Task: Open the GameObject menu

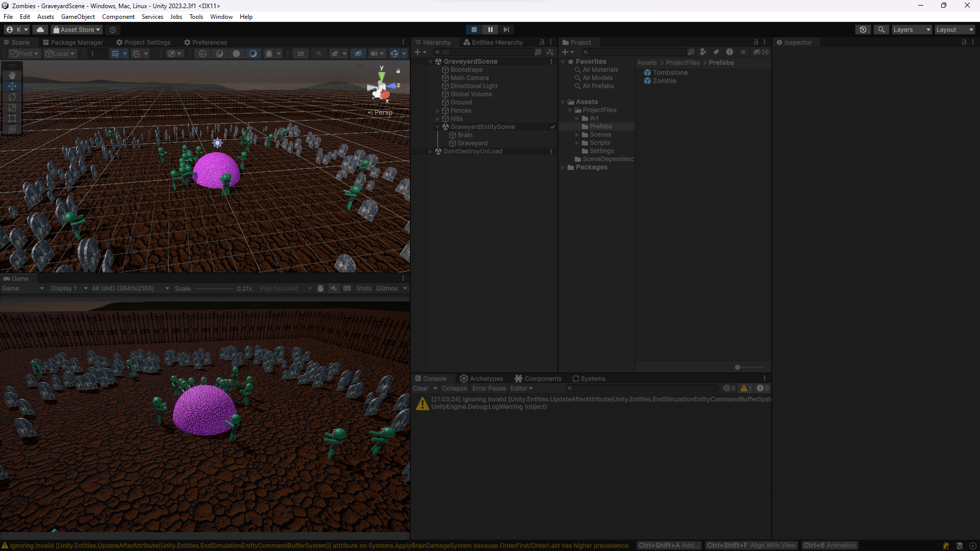Action: pos(78,17)
